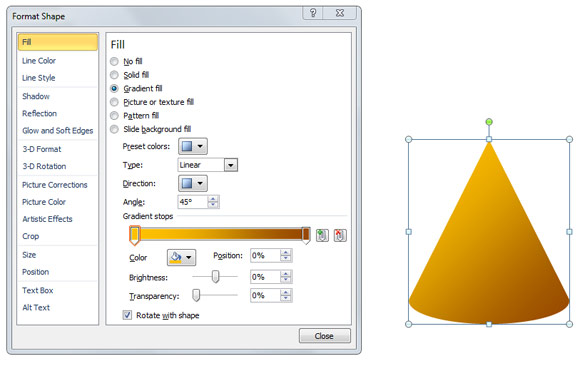Select Picture or texture fill
The height and width of the screenshot is (366, 580).
coord(114,102)
